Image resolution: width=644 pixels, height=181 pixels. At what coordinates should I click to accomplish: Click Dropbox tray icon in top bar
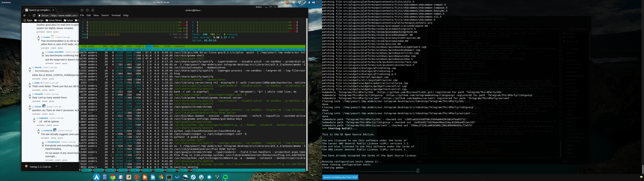pos(300,3)
